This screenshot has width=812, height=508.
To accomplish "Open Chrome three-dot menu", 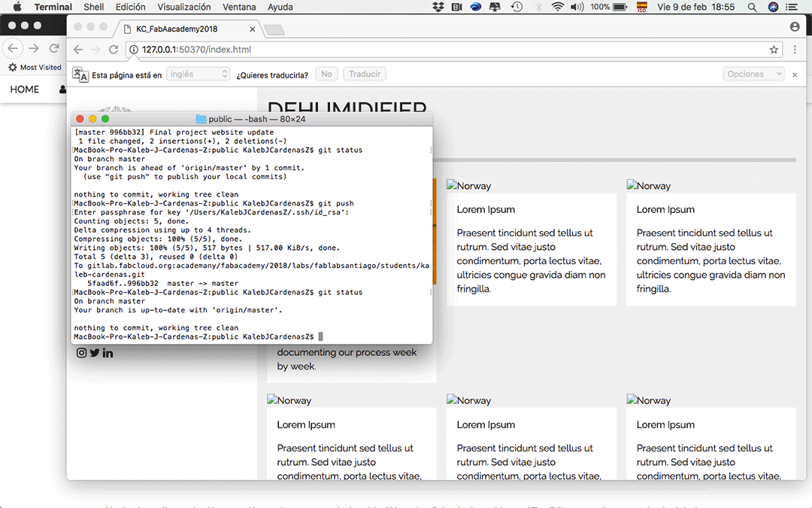I will point(795,49).
